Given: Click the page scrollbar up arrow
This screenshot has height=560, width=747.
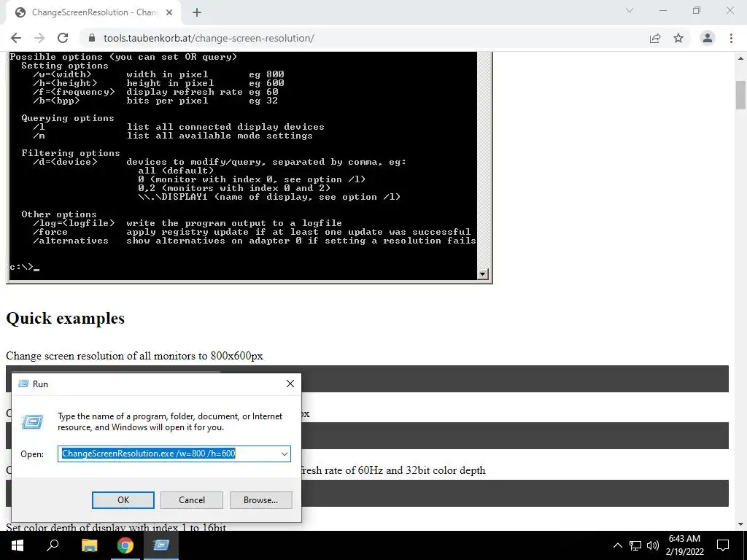Looking at the screenshot, I should [x=741, y=58].
